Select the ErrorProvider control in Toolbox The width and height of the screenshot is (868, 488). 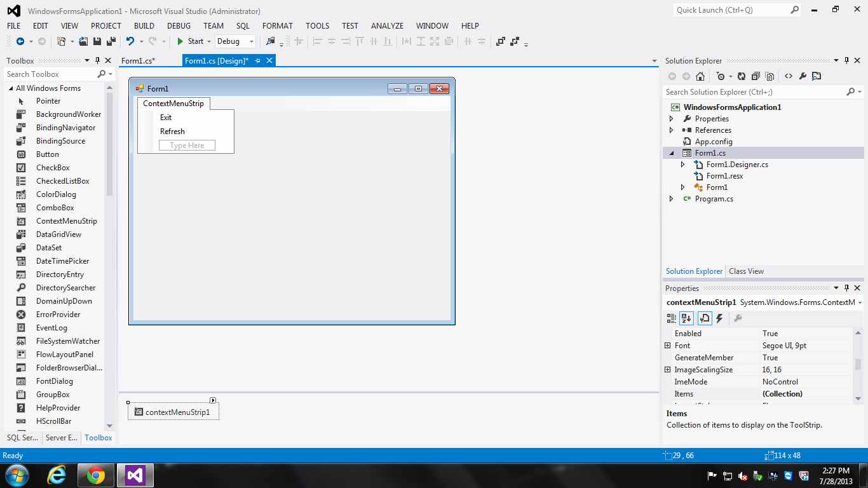click(57, 315)
